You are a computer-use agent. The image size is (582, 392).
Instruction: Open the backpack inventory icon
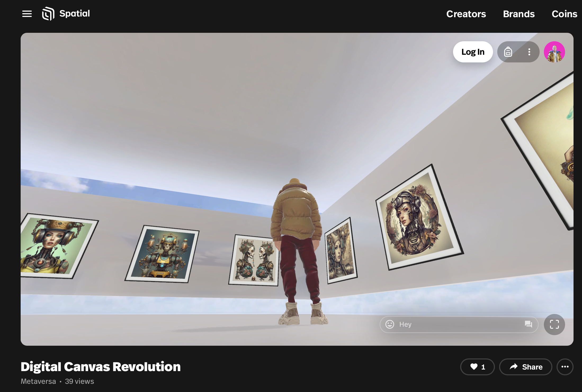coord(508,52)
